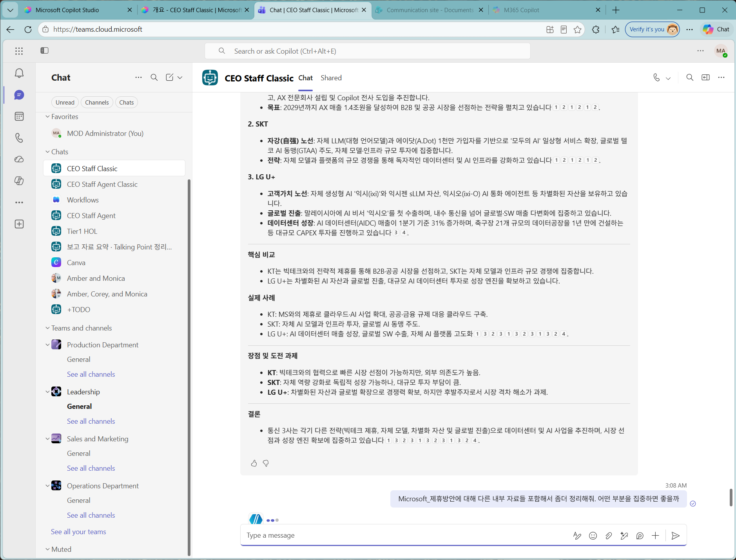Find in chat using the header search icon

(690, 78)
